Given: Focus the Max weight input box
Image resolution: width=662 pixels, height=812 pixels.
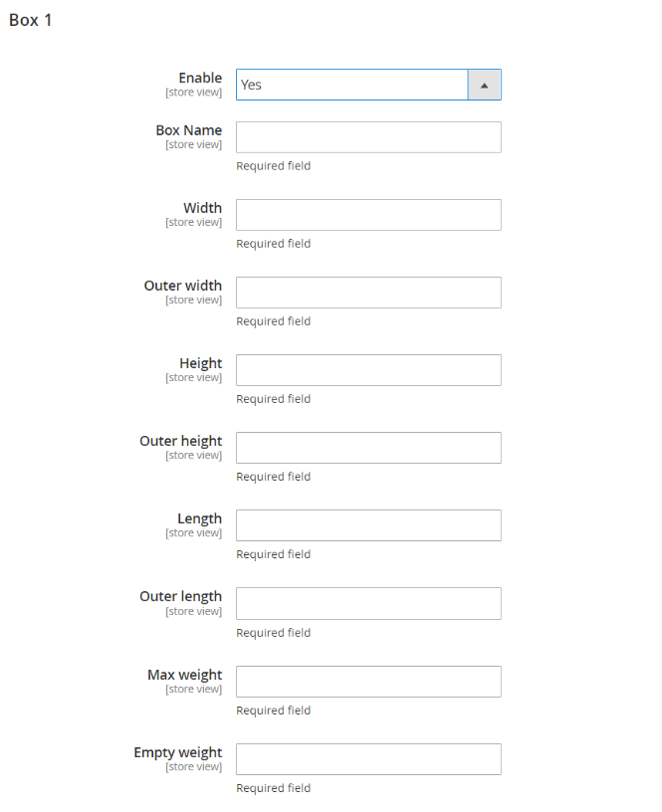Looking at the screenshot, I should 368,682.
